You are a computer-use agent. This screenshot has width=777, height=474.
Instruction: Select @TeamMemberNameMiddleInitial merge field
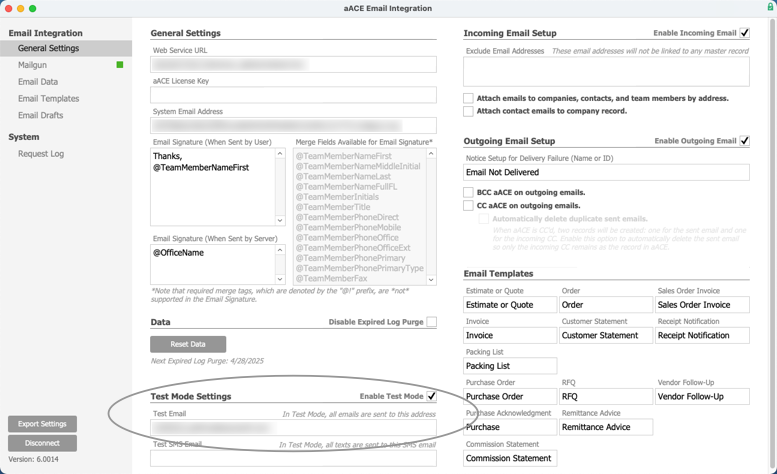click(x=358, y=166)
